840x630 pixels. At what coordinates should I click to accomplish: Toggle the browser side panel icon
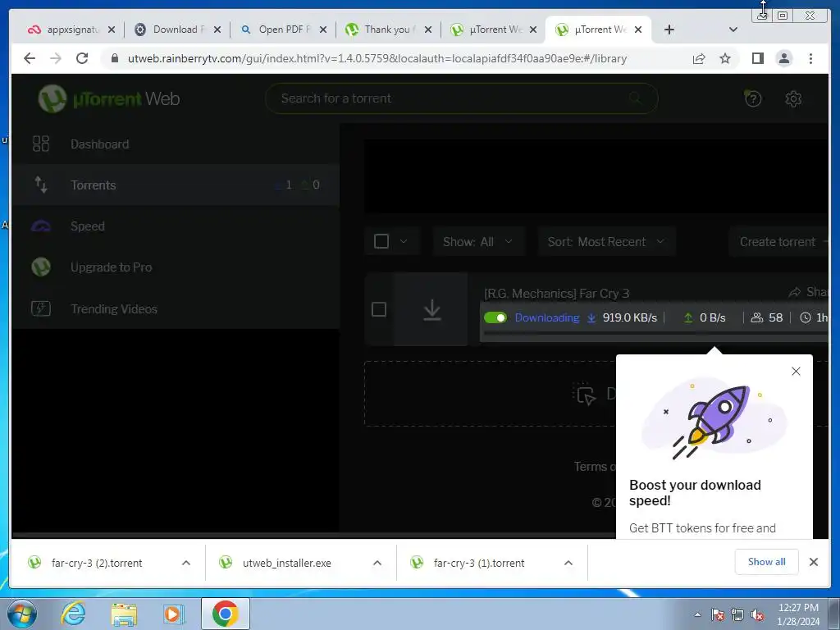pos(757,58)
